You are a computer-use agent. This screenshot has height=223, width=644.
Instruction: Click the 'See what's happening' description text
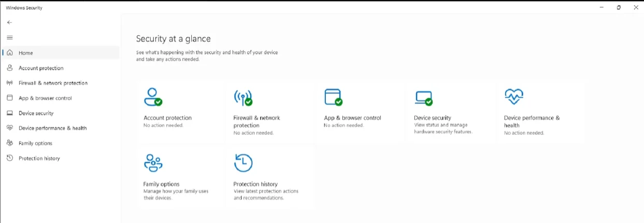pos(207,56)
